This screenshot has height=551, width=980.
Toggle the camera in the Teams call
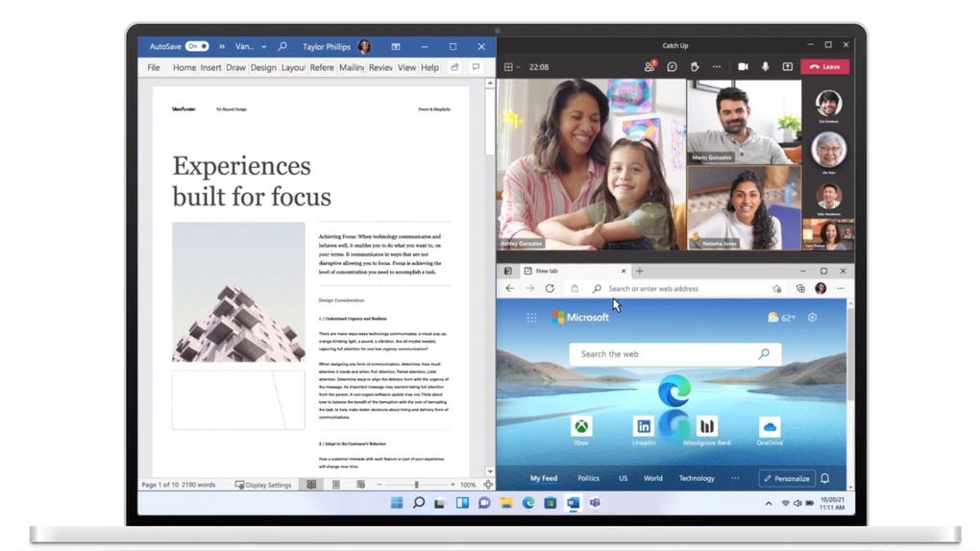tap(743, 67)
